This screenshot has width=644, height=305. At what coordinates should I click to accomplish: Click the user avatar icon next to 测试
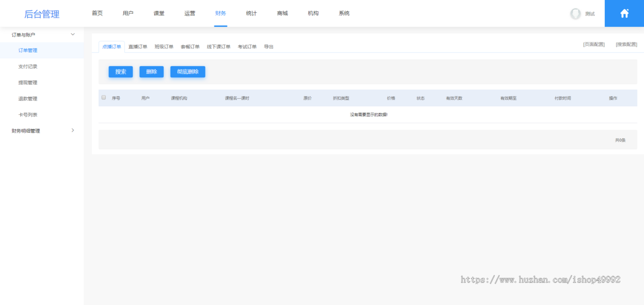[575, 13]
